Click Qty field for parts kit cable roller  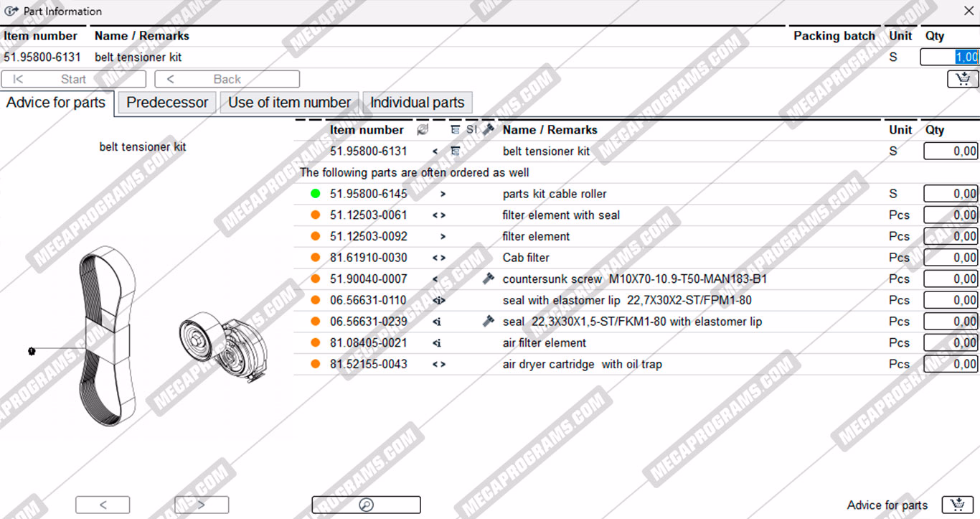pyautogui.click(x=951, y=194)
